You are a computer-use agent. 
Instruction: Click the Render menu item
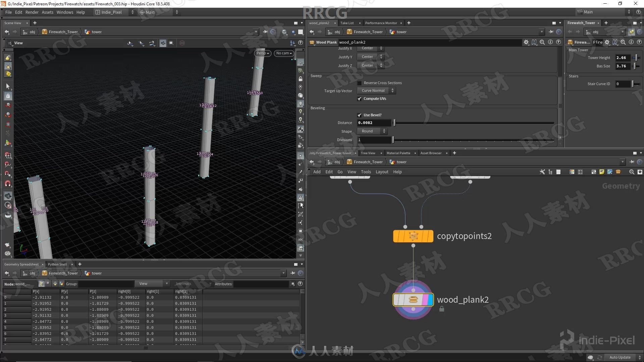click(31, 12)
